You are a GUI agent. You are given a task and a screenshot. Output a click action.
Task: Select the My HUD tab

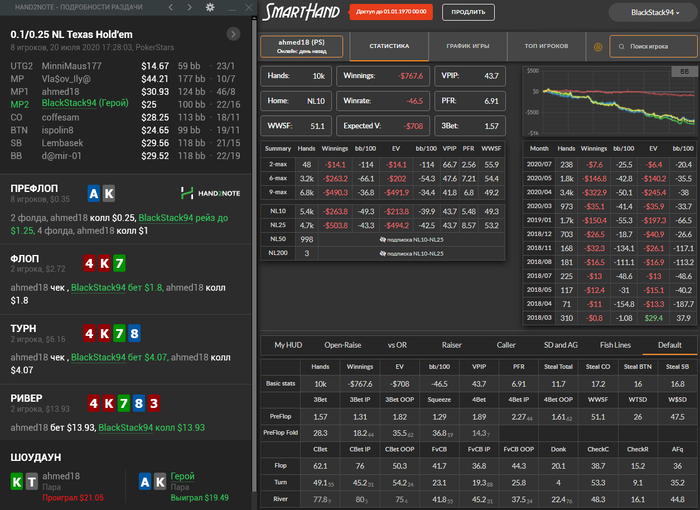pyautogui.click(x=288, y=345)
